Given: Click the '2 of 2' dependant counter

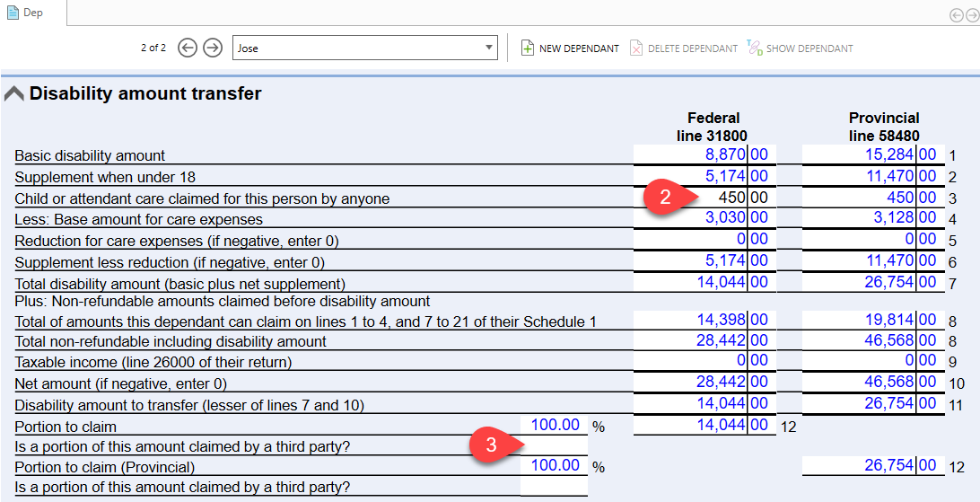Looking at the screenshot, I should 153,48.
